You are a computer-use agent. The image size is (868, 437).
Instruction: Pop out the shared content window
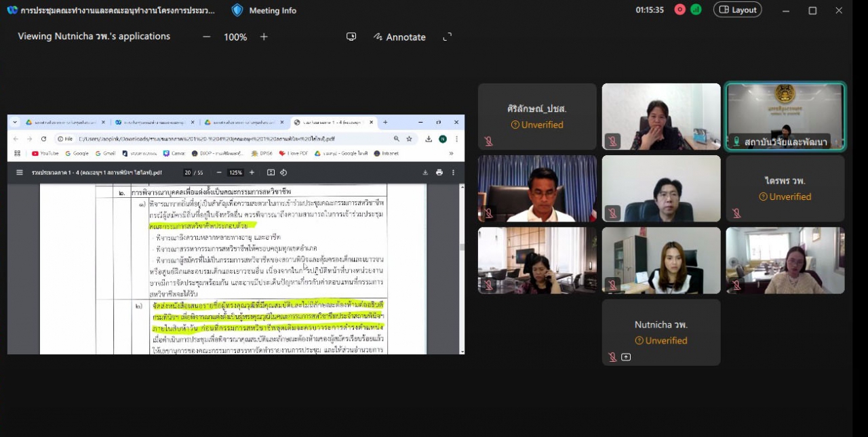click(351, 37)
